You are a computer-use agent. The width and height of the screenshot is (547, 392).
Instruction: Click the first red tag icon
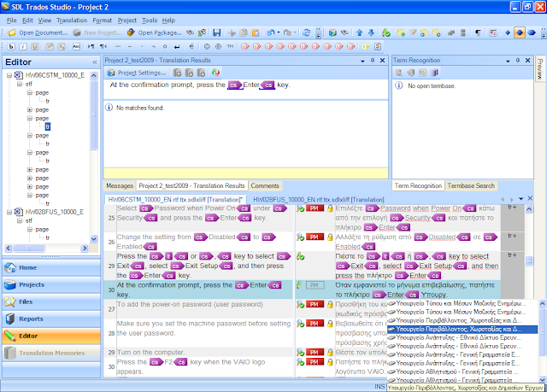coord(245,46)
